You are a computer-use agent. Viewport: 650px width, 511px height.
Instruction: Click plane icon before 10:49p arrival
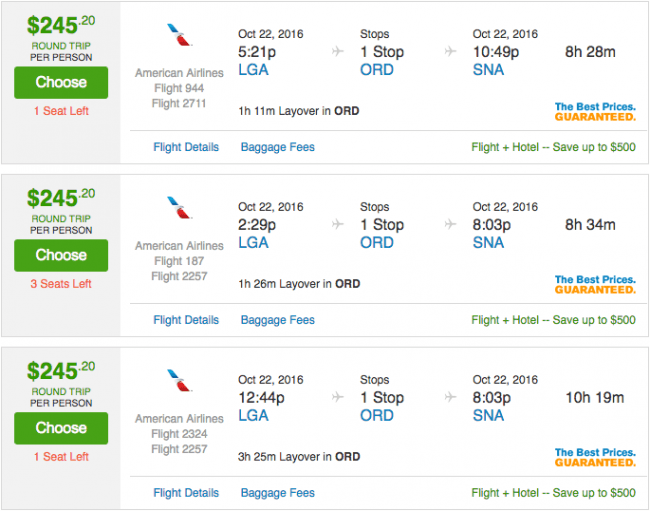[x=451, y=51]
